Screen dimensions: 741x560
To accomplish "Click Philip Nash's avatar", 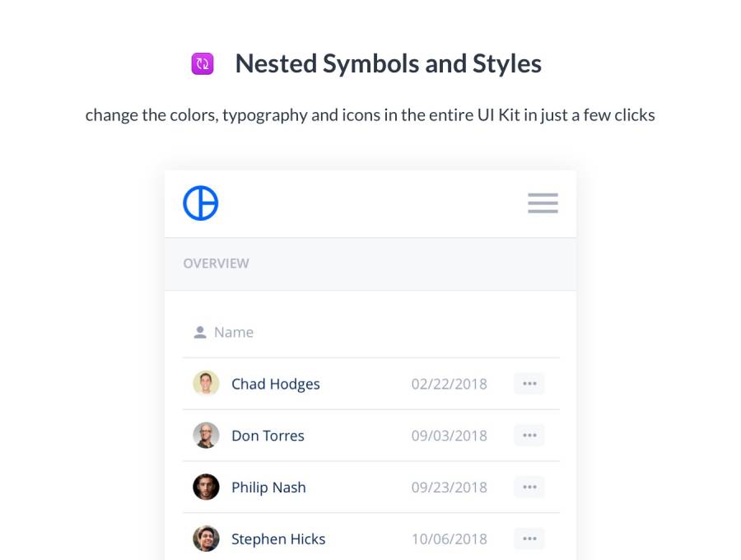I will tap(206, 487).
